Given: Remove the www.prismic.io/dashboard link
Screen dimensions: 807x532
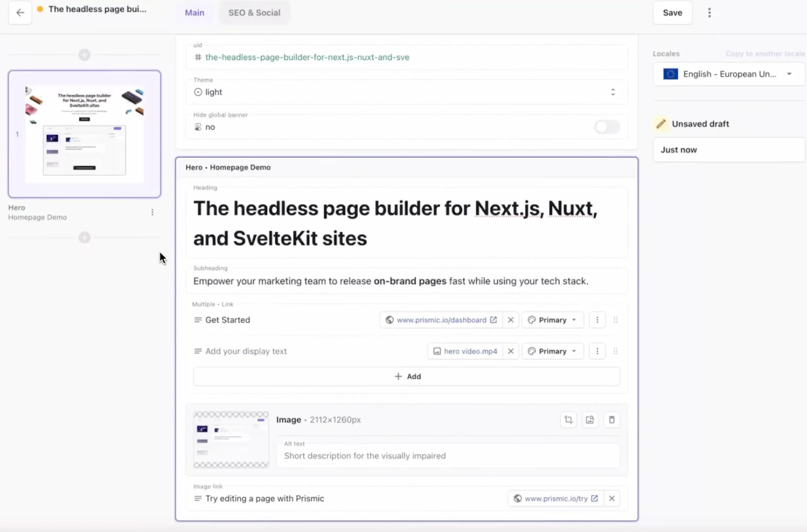Looking at the screenshot, I should [511, 320].
